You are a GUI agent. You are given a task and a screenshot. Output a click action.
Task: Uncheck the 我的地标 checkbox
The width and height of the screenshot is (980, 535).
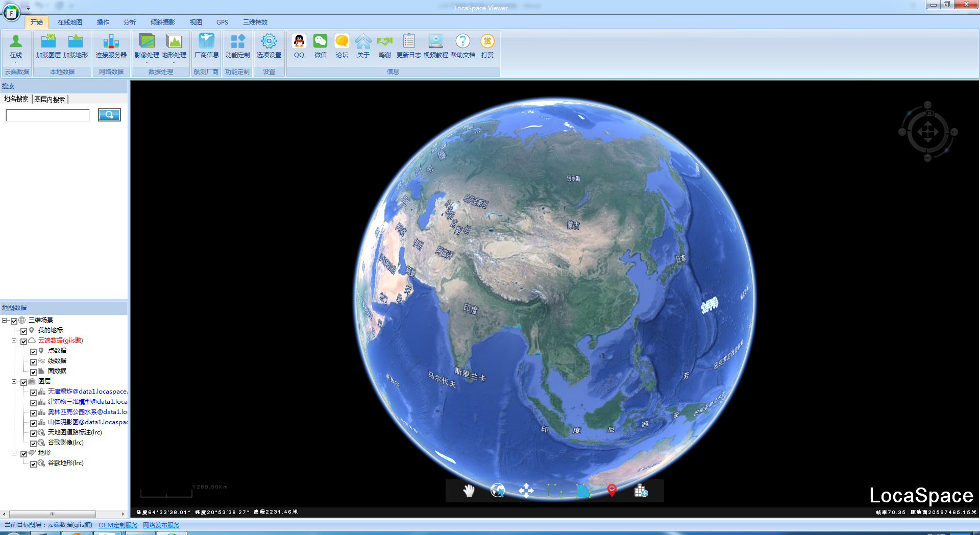(23, 331)
